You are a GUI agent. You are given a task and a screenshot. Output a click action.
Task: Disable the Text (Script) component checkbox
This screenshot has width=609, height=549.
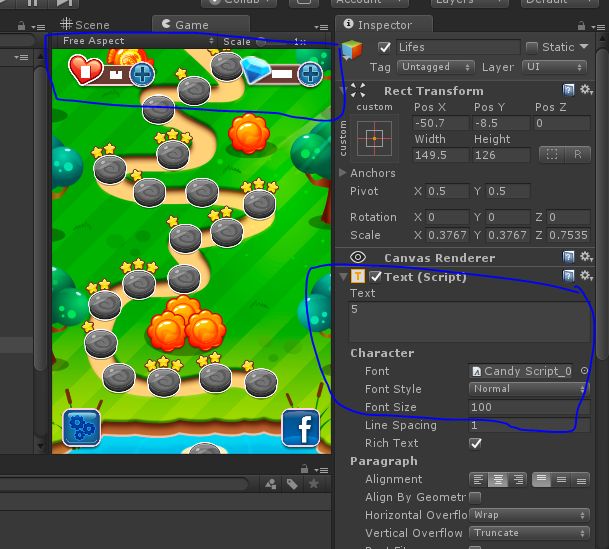(375, 276)
